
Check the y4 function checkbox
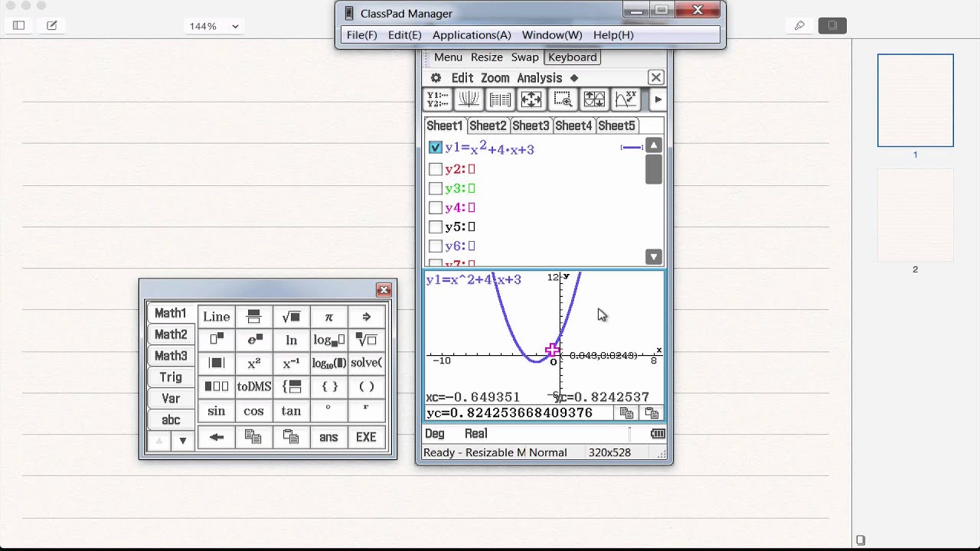point(436,207)
